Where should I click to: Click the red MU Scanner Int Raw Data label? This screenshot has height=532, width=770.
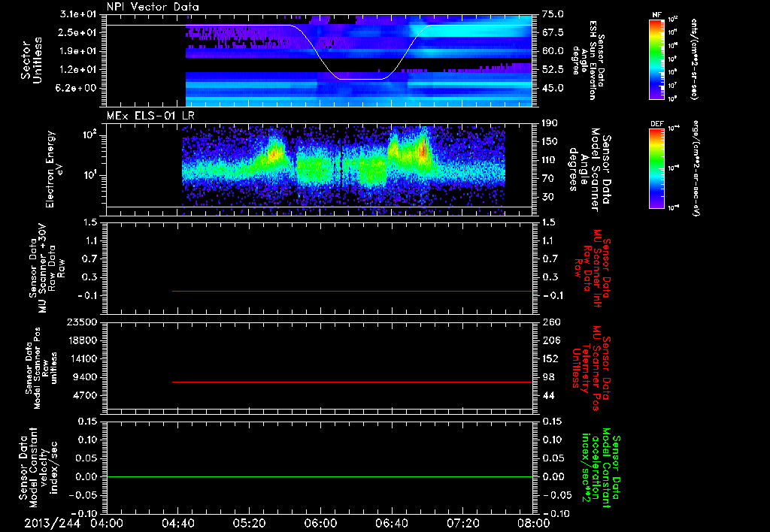[592, 268]
